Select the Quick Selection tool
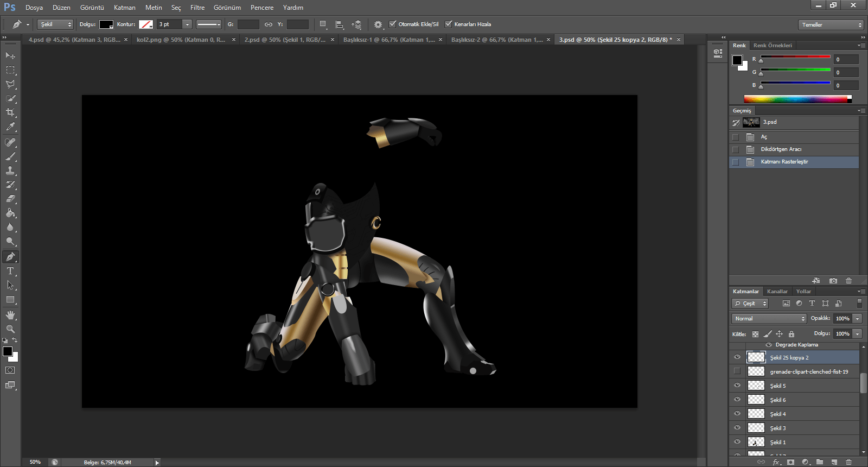Image resolution: width=868 pixels, height=467 pixels. [10, 98]
